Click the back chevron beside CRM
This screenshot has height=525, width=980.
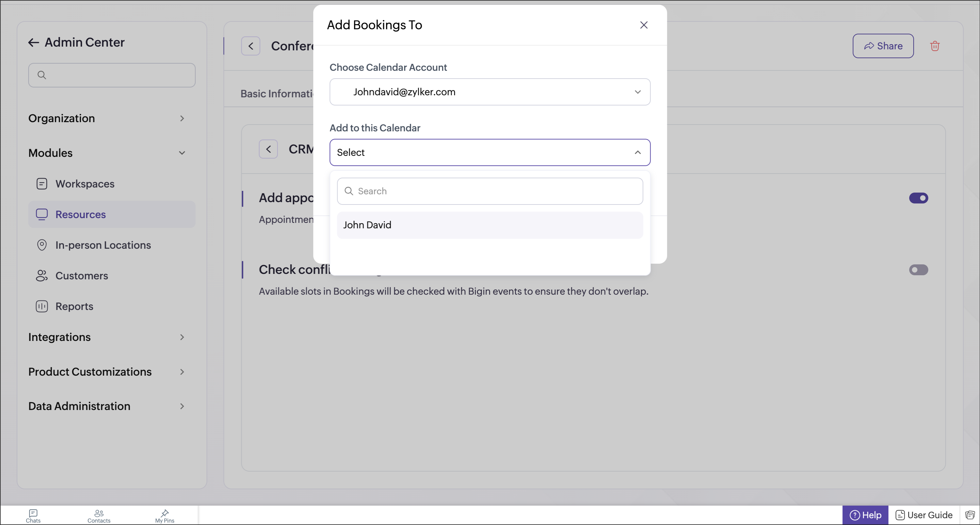coord(268,149)
